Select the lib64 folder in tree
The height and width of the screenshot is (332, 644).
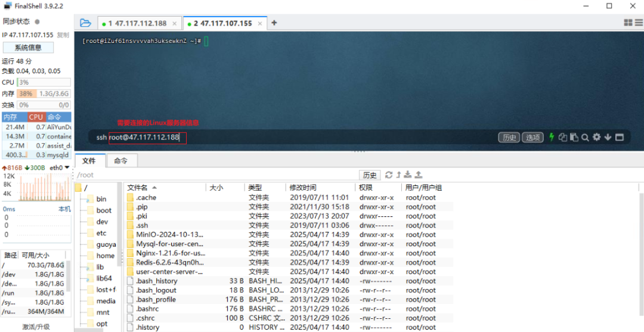104,278
